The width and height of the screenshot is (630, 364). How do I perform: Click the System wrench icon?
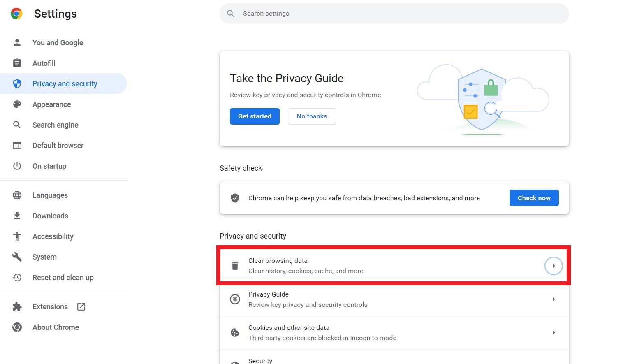[x=17, y=257]
